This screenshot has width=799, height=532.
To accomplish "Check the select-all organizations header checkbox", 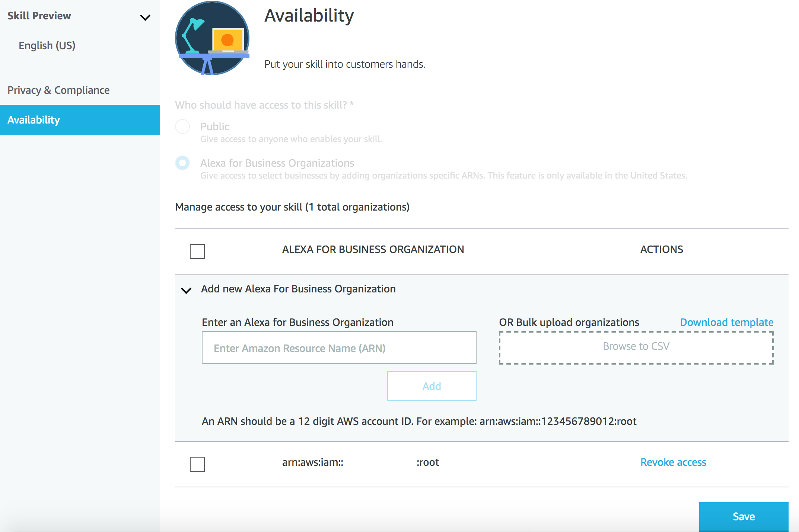I will 197,251.
